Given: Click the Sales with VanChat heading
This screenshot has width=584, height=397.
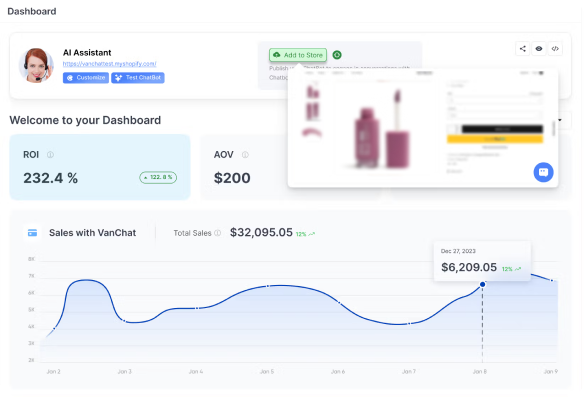Looking at the screenshot, I should click(92, 233).
